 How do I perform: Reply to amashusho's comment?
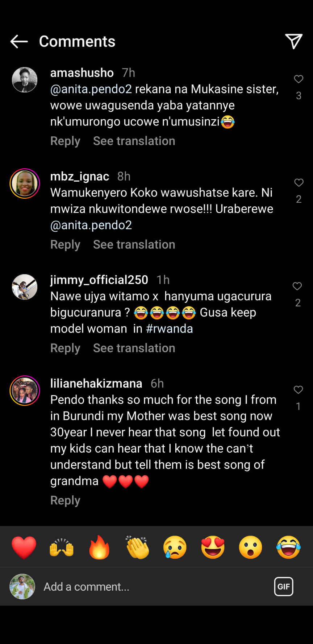coord(65,141)
